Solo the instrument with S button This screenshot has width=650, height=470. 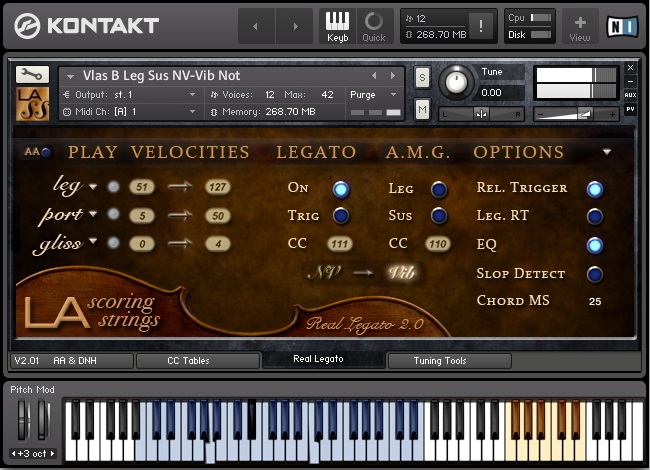point(422,78)
